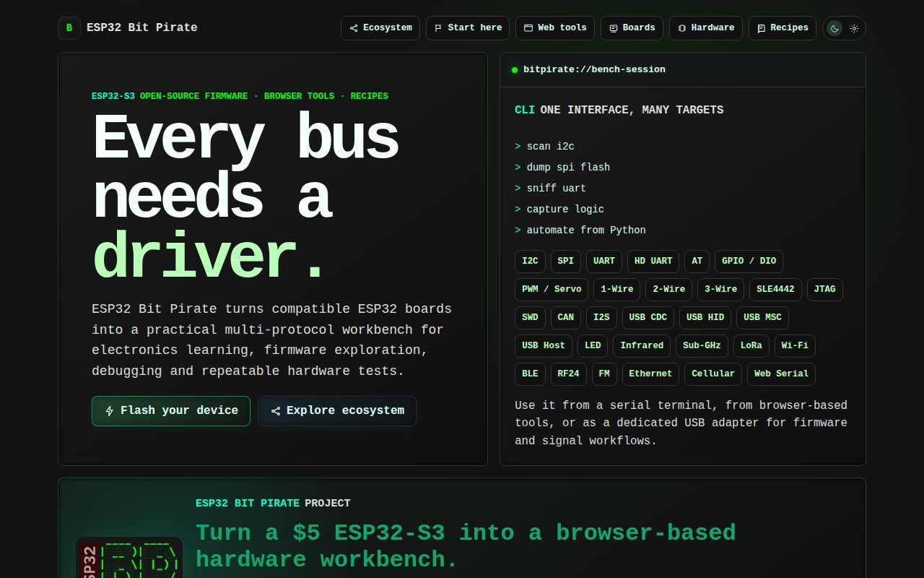
Task: Click the 'scan i2c' command line
Action: (544, 147)
